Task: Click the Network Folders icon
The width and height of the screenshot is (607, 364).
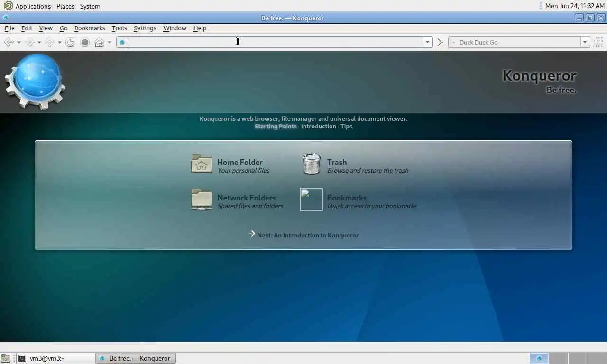Action: click(202, 199)
